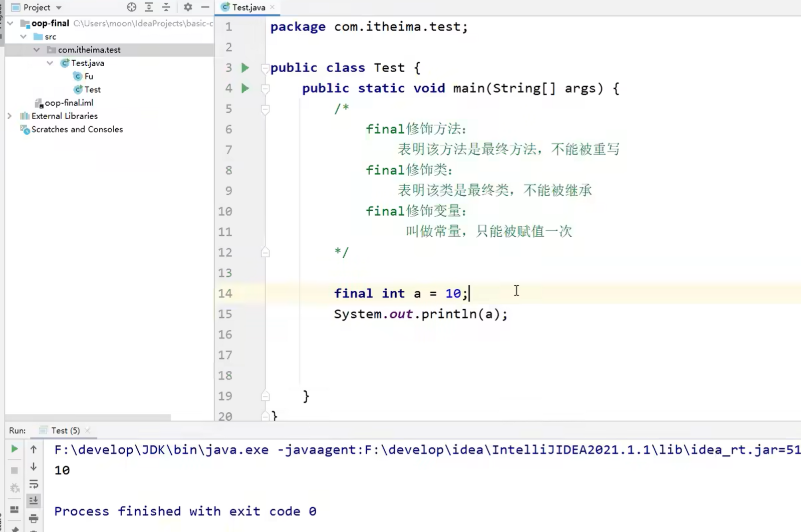801x532 pixels.
Task: Click line number 16 in gutter
Action: 225,334
